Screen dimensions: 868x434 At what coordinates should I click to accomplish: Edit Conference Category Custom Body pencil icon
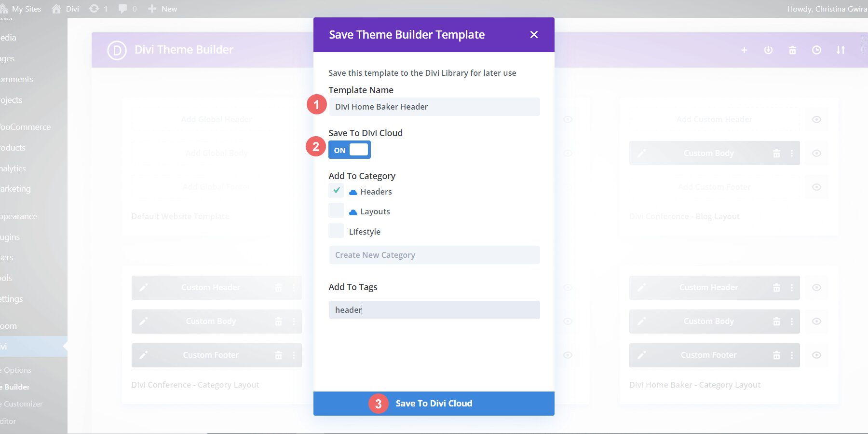(143, 321)
